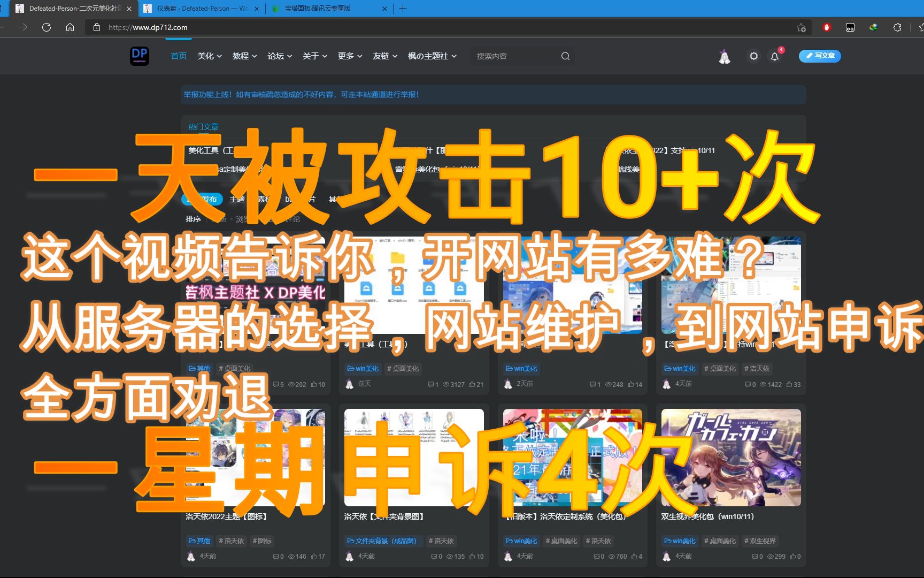Go to the 首页 nav item
This screenshot has width=924, height=578.
(x=179, y=56)
